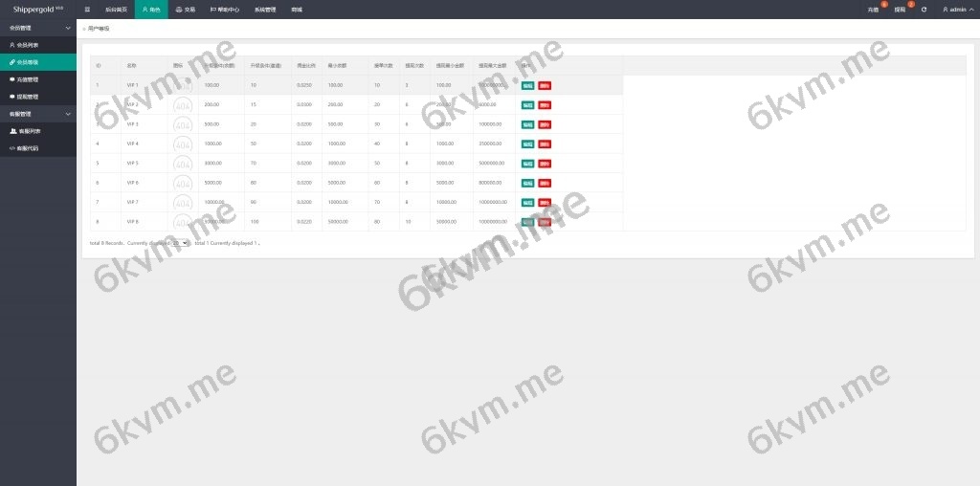Open the 系统管理 top menu

pyautogui.click(x=265, y=10)
